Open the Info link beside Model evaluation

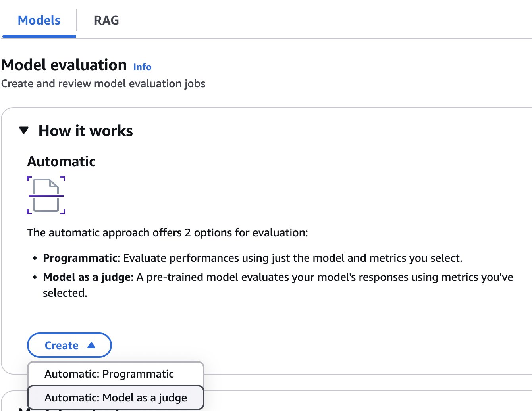point(142,67)
